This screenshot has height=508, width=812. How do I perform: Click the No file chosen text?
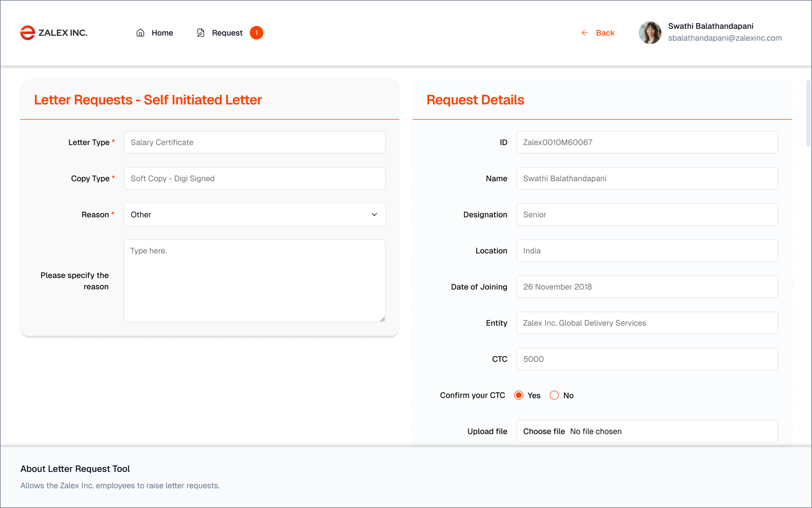(596, 431)
